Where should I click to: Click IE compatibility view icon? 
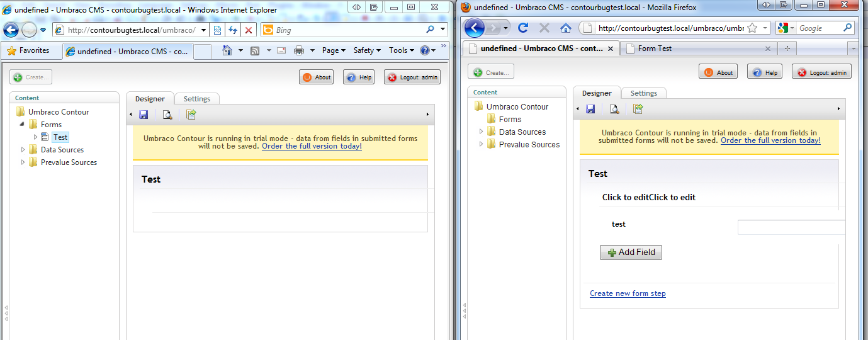(217, 30)
